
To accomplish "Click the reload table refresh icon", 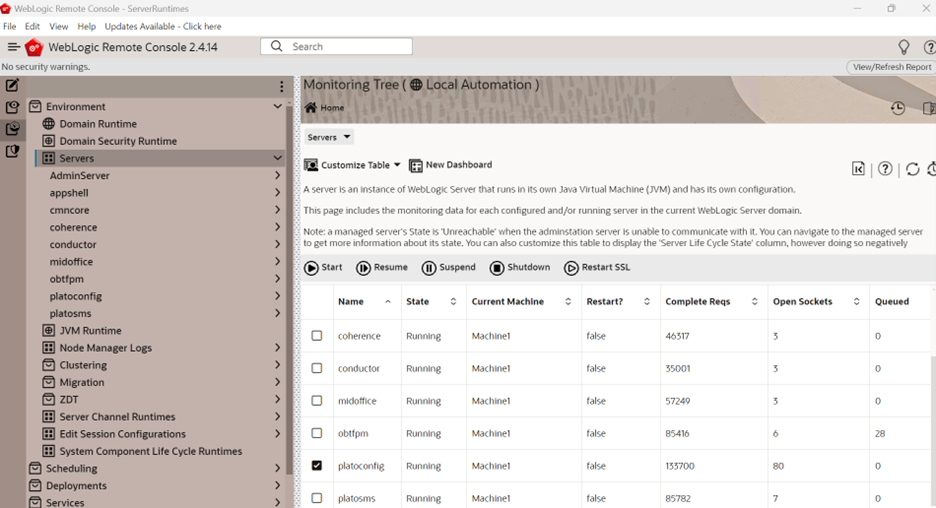I will click(x=912, y=169).
